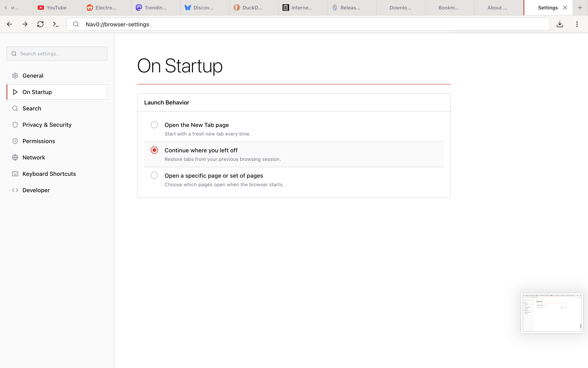Image resolution: width=588 pixels, height=368 pixels.
Task: Click the 'Launch Behavior' heading
Action: coord(167,102)
